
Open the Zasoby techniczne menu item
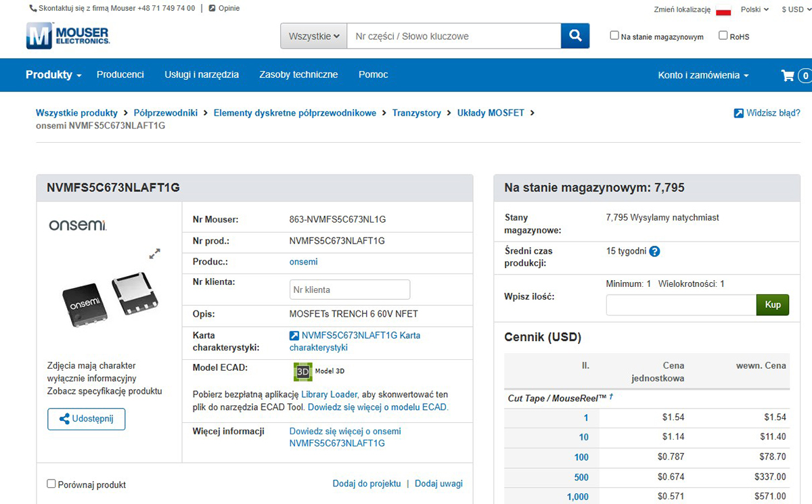tap(298, 75)
